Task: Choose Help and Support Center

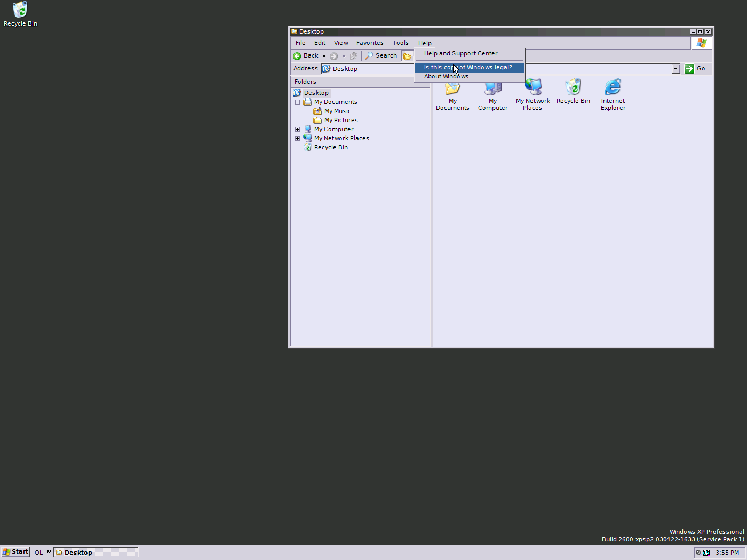Action: pyautogui.click(x=470, y=54)
